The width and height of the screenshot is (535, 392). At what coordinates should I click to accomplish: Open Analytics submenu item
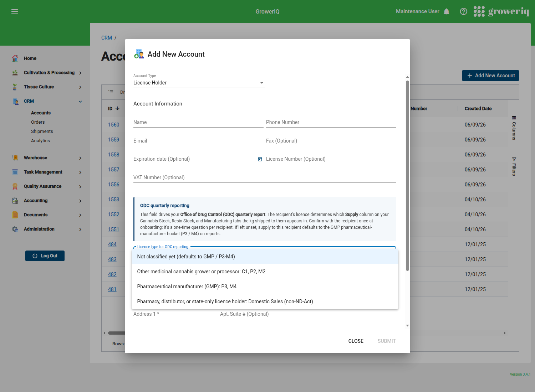(x=40, y=141)
